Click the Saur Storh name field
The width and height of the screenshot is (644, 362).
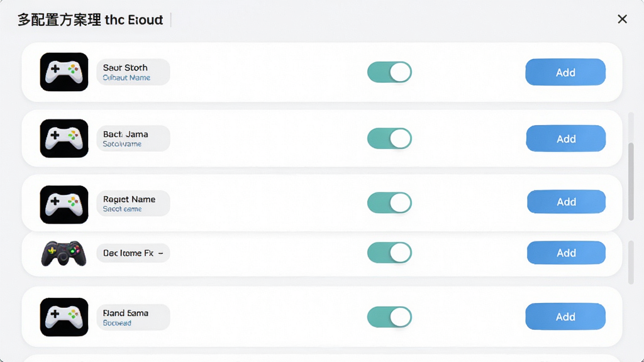133,72
